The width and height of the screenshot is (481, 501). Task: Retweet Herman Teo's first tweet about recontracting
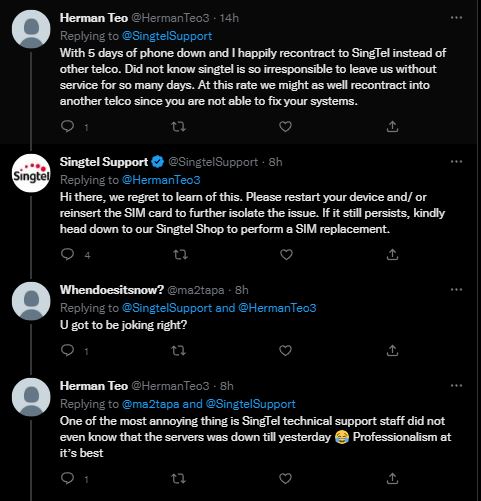(x=178, y=127)
